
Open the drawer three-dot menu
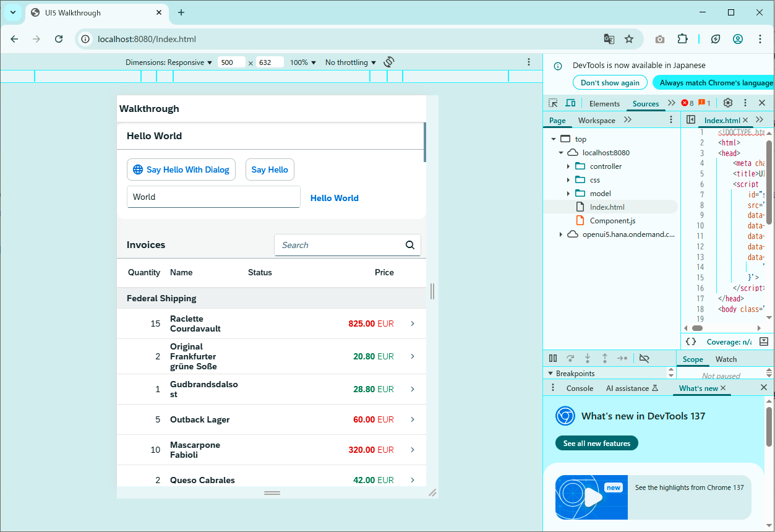pos(553,387)
